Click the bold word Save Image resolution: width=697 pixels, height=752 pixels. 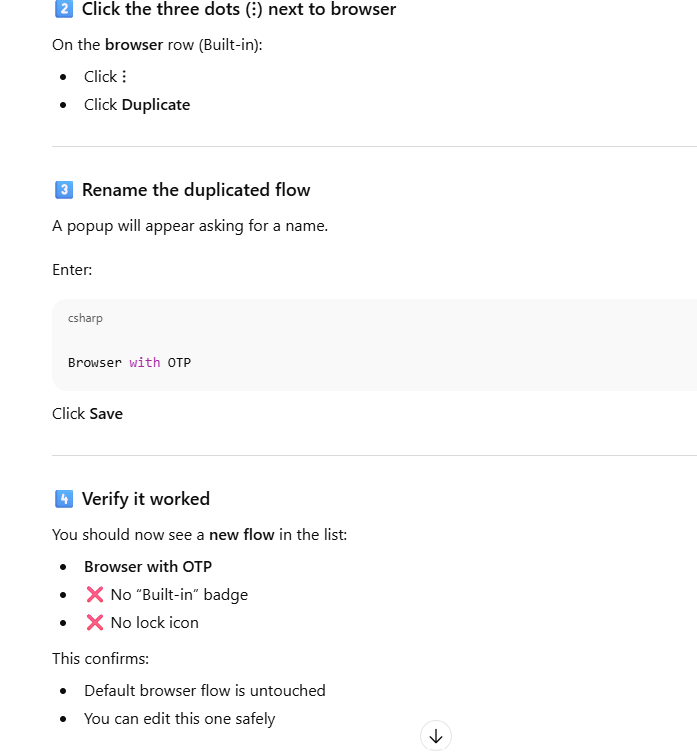[106, 413]
